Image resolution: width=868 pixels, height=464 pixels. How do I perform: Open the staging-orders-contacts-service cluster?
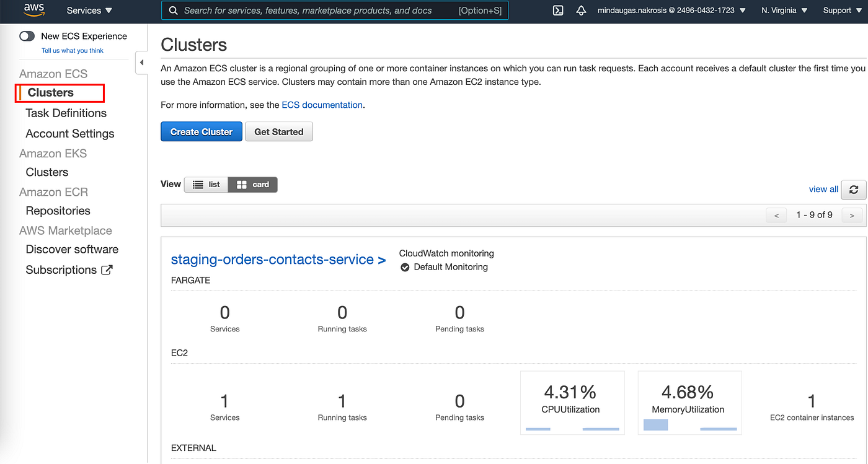(x=278, y=260)
